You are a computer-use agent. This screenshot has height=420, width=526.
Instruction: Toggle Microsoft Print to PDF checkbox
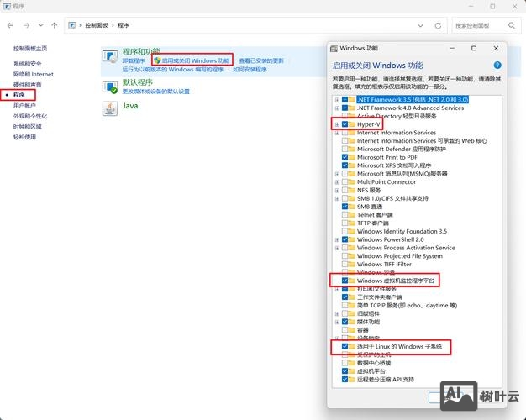[345, 157]
